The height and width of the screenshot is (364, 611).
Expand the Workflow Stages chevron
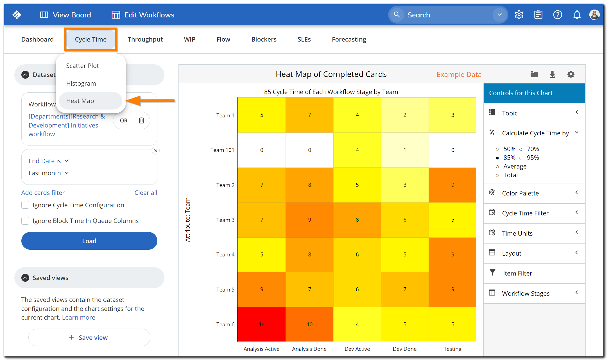pos(577,293)
